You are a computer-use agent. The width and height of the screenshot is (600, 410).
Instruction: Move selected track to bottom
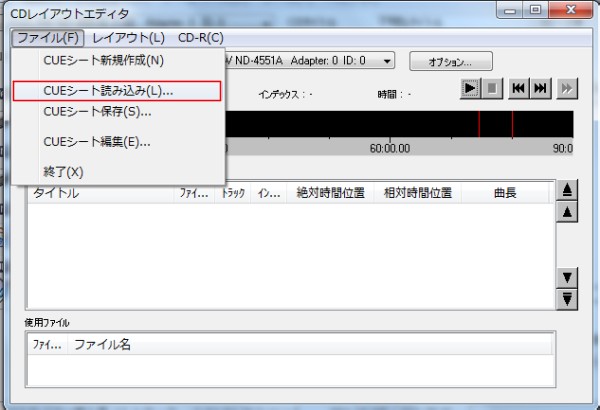pos(568,298)
